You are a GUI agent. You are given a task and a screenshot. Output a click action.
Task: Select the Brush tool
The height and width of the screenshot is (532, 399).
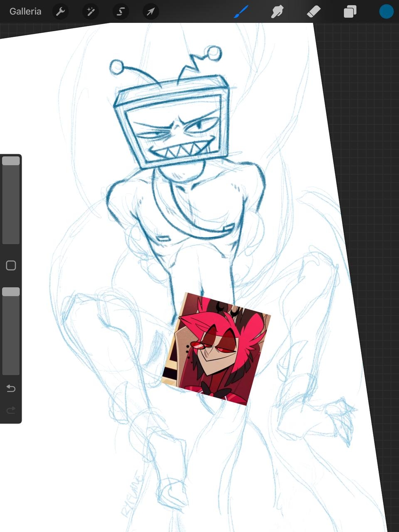(x=241, y=11)
